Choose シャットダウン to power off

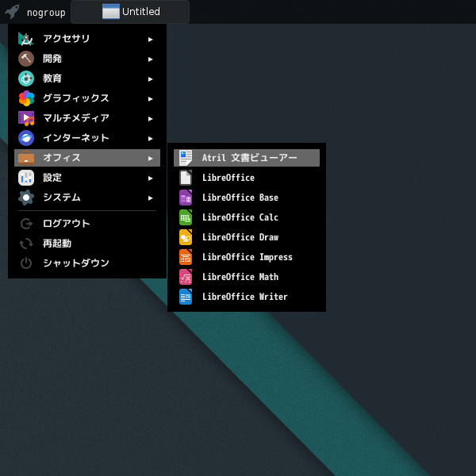(x=87, y=263)
